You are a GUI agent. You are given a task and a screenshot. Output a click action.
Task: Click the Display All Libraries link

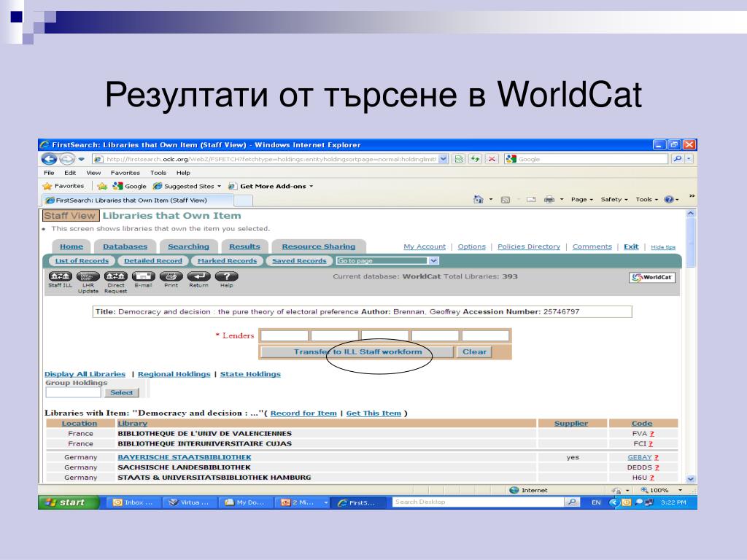(x=85, y=374)
